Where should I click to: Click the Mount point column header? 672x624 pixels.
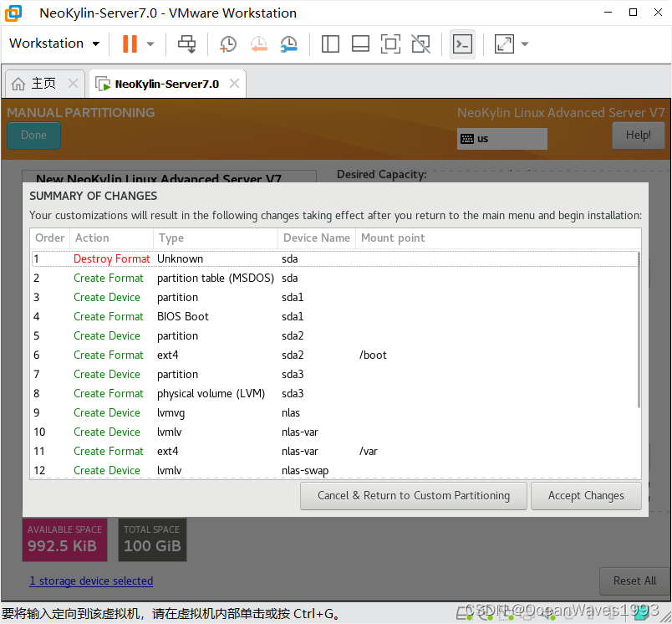(x=498, y=238)
